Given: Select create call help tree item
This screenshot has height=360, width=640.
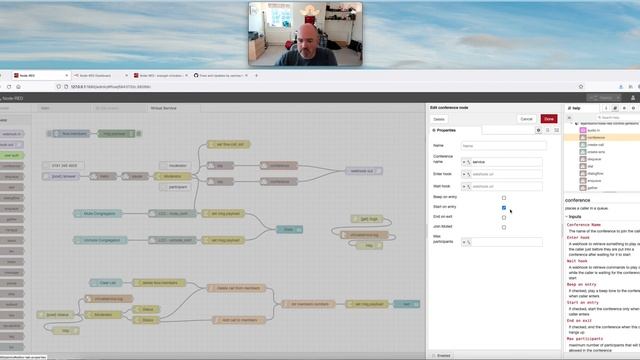Looking at the screenshot, I should (595, 145).
